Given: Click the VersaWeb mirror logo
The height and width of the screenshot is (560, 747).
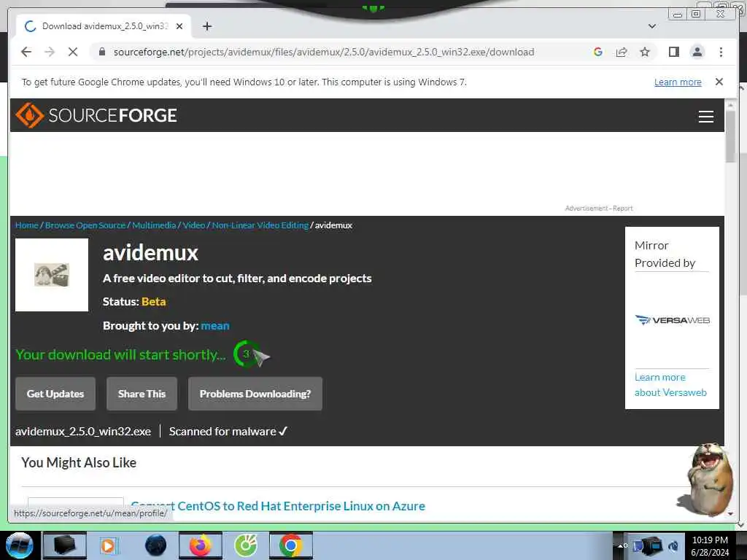Looking at the screenshot, I should click(672, 320).
